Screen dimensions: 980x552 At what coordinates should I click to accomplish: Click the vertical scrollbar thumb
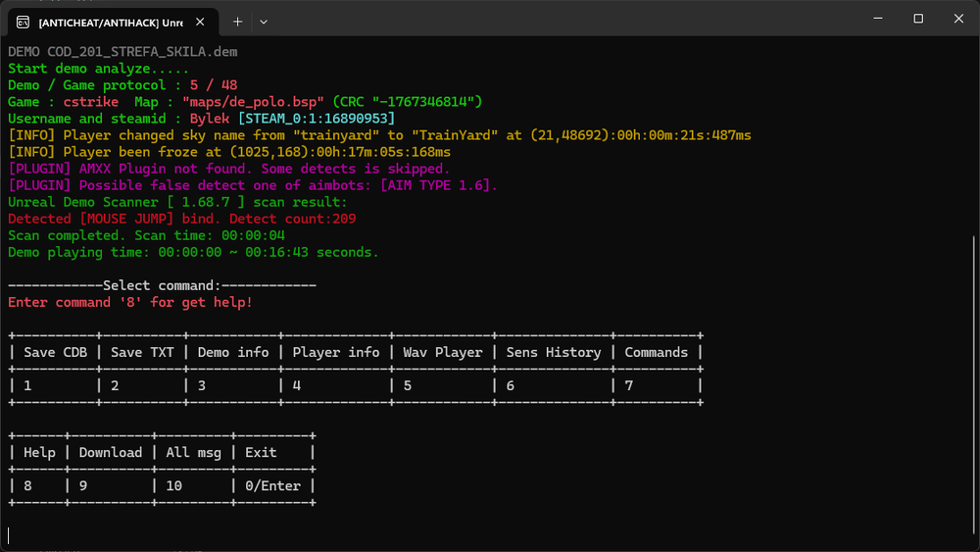[x=974, y=385]
